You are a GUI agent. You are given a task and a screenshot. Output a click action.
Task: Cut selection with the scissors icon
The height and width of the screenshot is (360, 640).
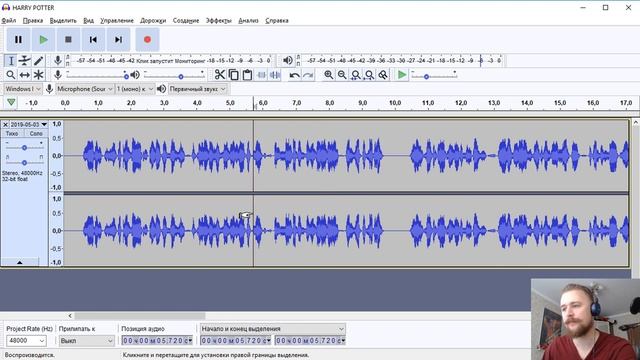point(220,75)
